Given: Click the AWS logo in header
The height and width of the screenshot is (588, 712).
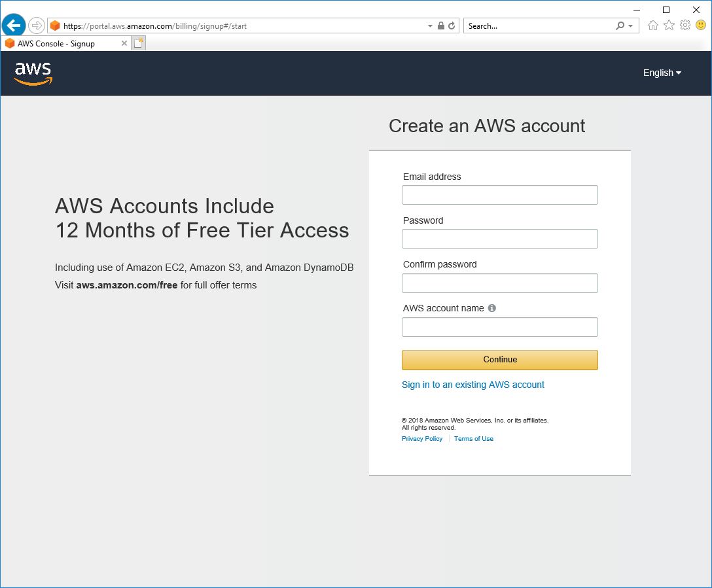Looking at the screenshot, I should tap(33, 73).
